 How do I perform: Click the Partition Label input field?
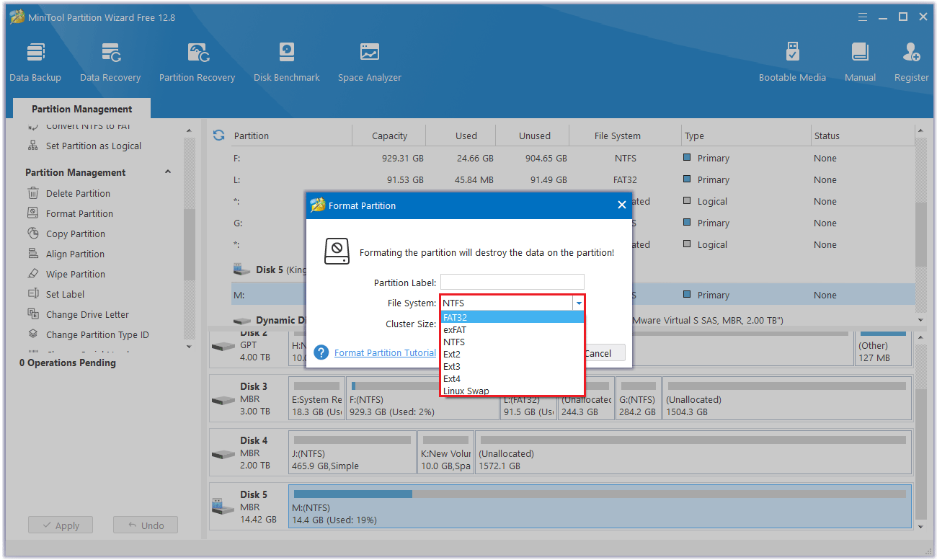coord(512,283)
